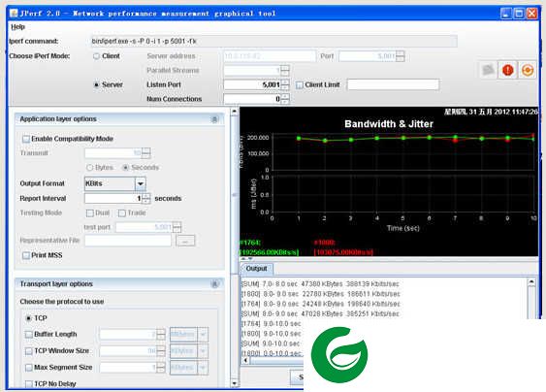Enable the Max Segment Size checkbox
This screenshot has width=546, height=392.
(x=29, y=368)
